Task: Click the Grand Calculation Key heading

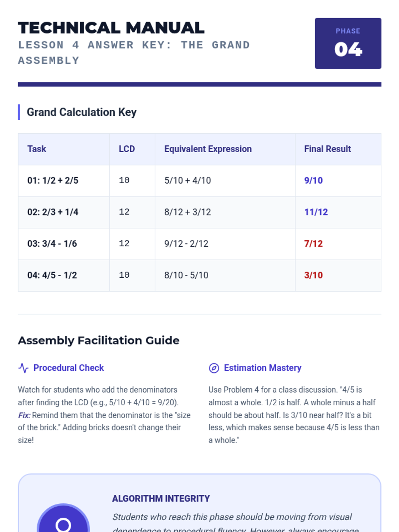Action: [81, 112]
